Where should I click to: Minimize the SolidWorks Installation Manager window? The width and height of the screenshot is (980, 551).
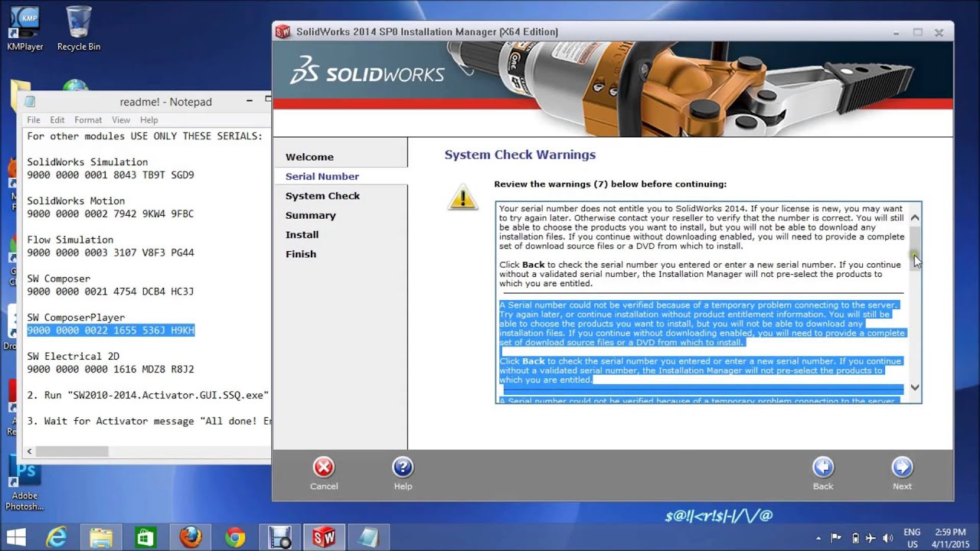point(897,32)
